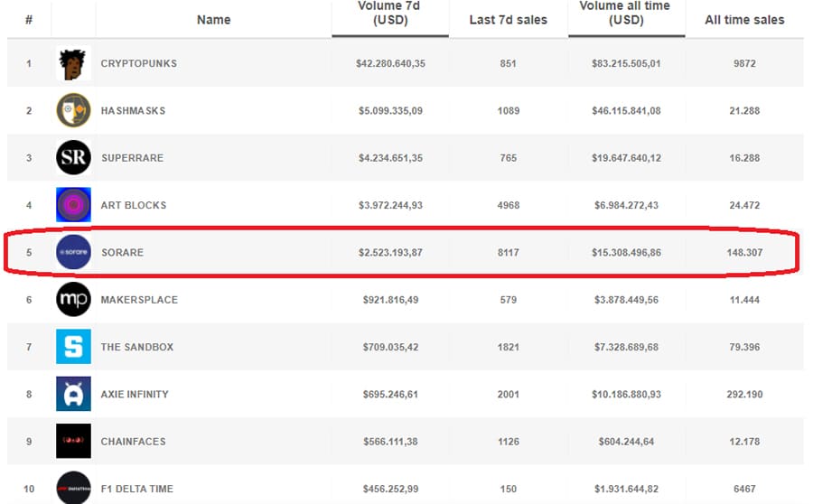Image resolution: width=813 pixels, height=504 pixels.
Task: Open the SORARE project link
Action: click(x=122, y=252)
